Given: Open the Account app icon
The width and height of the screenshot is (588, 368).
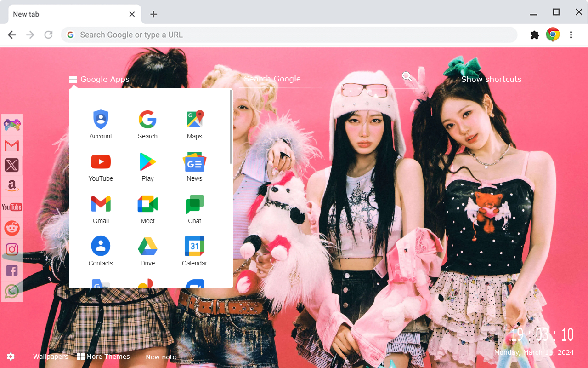Looking at the screenshot, I should [x=101, y=120].
